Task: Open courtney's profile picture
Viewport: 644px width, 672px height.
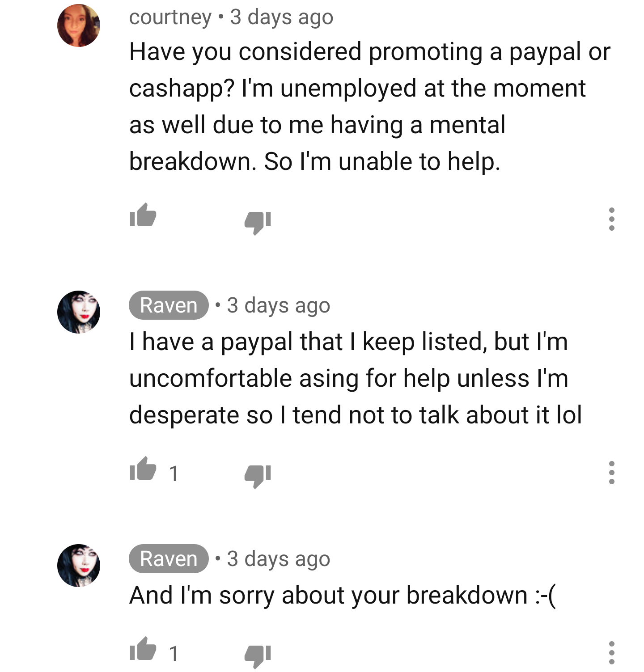Action: pyautogui.click(x=79, y=25)
